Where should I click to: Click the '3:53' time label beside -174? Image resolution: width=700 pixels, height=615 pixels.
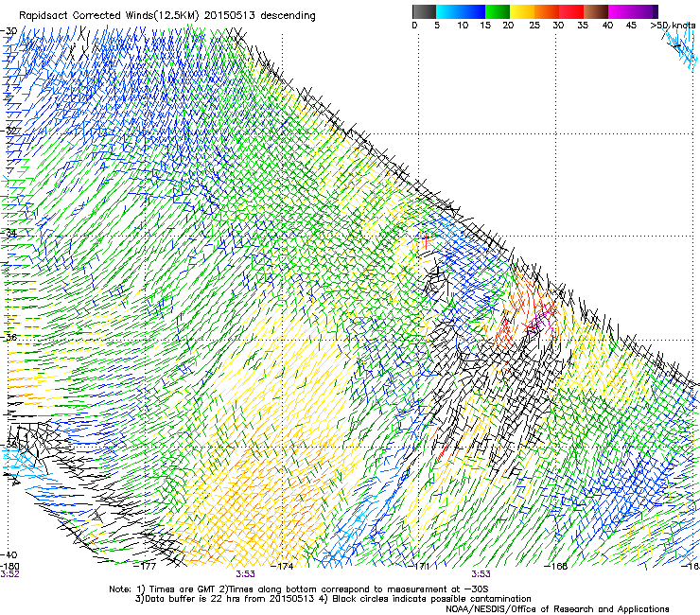pos(245,574)
